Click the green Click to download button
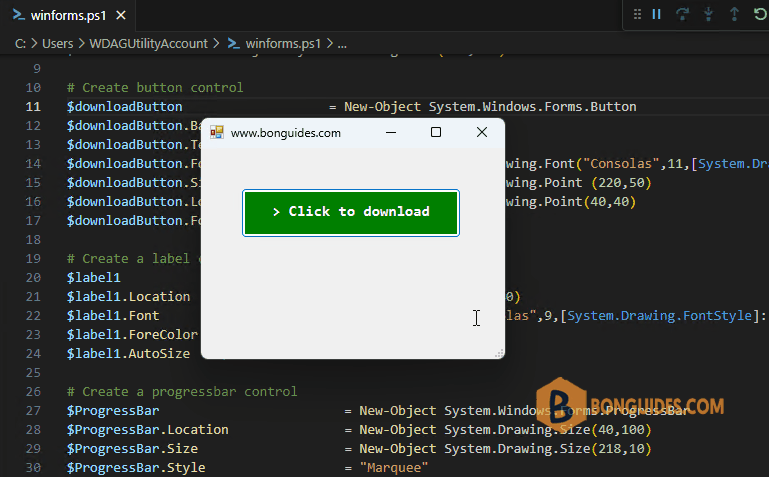 [351, 213]
